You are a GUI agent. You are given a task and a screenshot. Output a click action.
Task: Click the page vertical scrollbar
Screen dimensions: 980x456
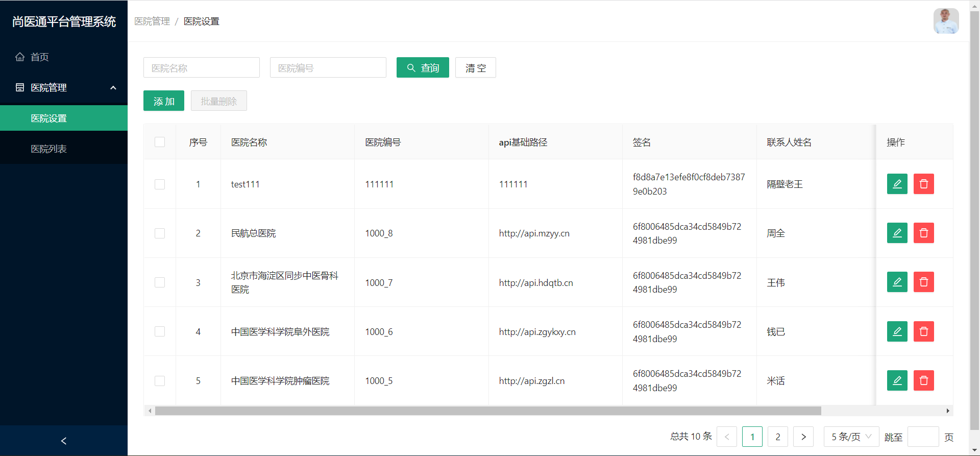pos(974,220)
